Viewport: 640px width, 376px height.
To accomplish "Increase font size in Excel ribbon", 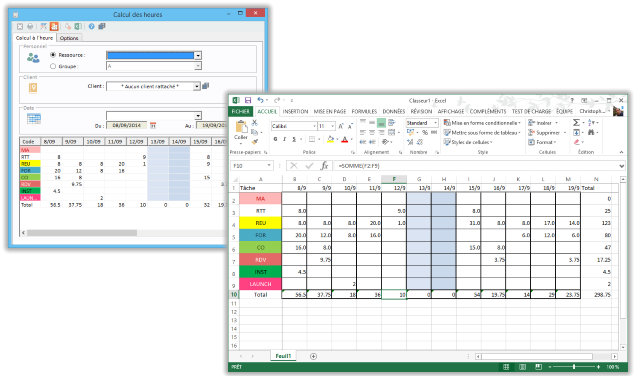I will point(341,126).
